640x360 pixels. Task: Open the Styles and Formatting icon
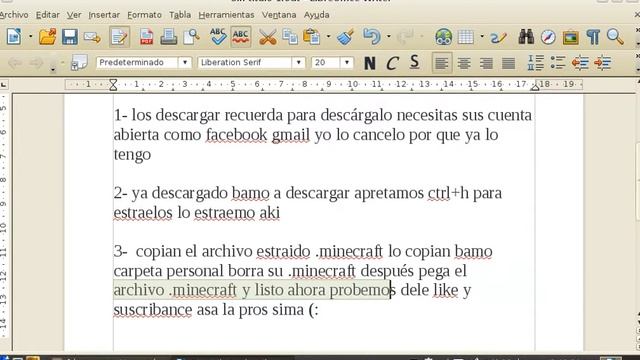[x=79, y=62]
